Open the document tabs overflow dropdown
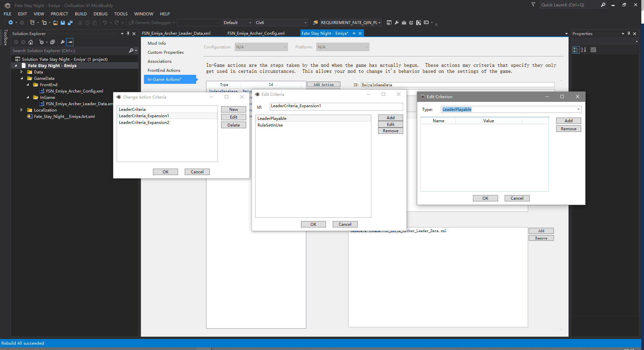Screen dimensions: 644x350 pos(566,34)
